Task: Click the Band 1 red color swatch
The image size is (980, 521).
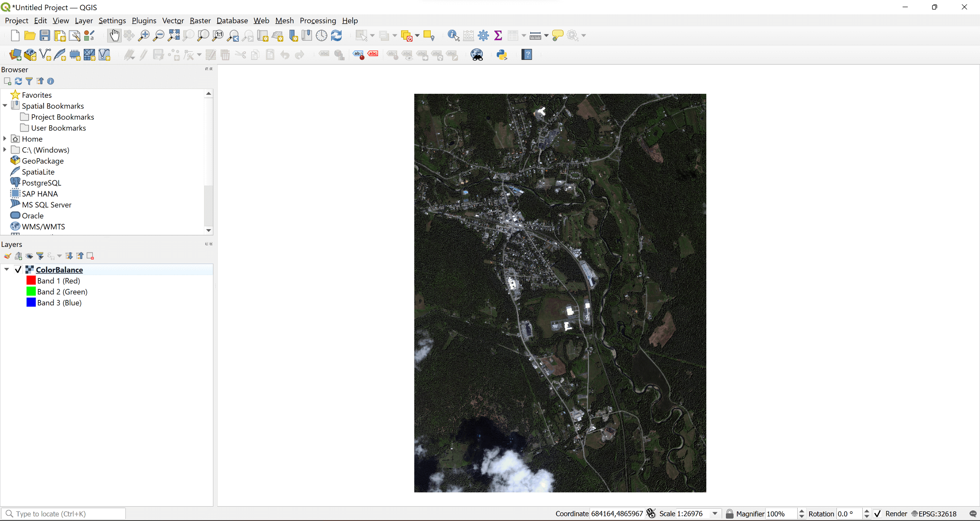Action: point(31,281)
